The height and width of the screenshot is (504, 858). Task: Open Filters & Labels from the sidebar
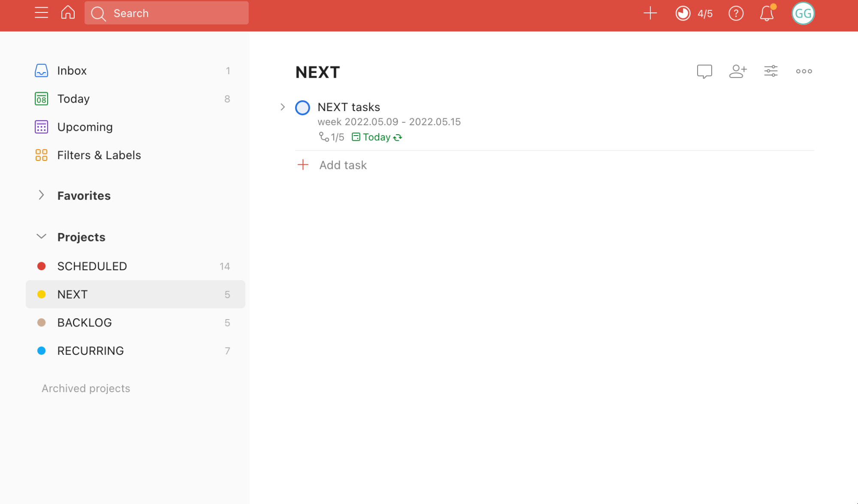click(99, 155)
